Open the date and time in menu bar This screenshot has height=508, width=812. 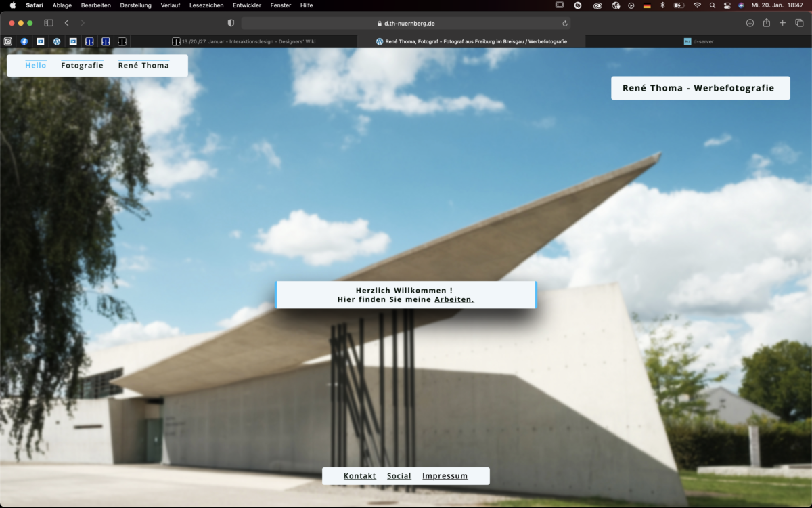pyautogui.click(x=777, y=5)
